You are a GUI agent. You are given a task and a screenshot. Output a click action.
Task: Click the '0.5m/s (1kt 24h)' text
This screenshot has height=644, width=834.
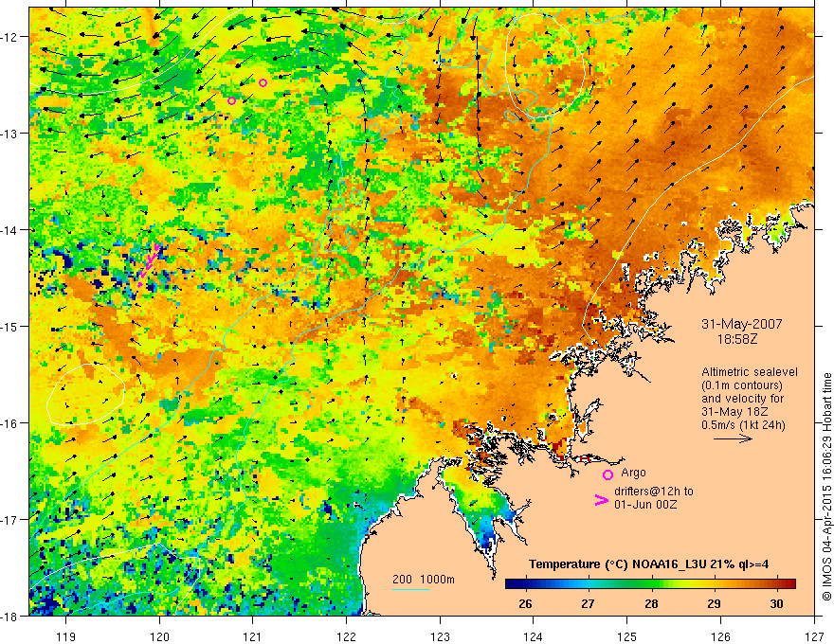[x=743, y=425]
